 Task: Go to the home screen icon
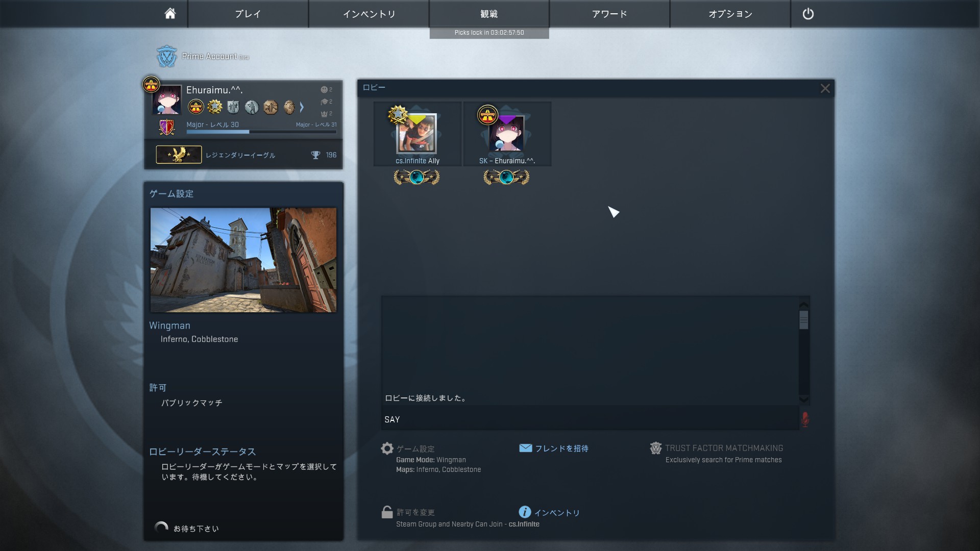click(170, 14)
